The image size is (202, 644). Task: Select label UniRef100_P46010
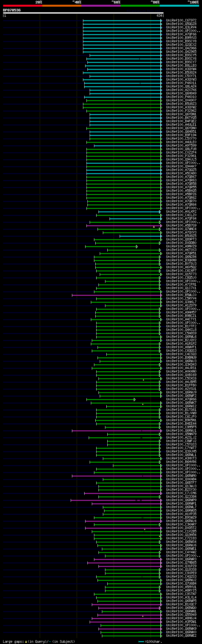(x=181, y=97)
